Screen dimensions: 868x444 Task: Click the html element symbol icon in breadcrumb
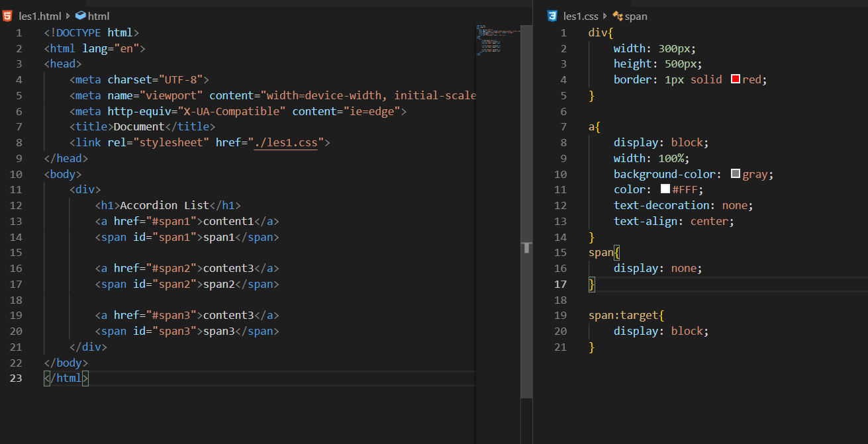(x=81, y=16)
